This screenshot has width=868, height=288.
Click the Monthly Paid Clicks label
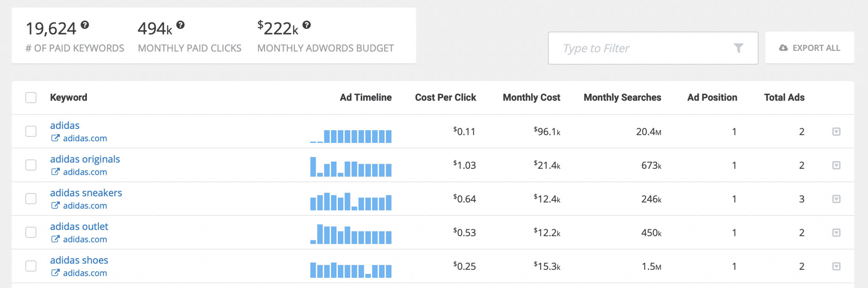click(190, 48)
